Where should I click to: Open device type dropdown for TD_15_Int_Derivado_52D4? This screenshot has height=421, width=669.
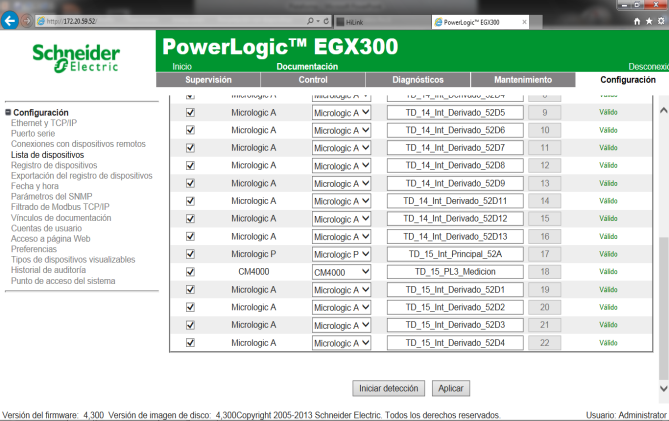(x=341, y=343)
